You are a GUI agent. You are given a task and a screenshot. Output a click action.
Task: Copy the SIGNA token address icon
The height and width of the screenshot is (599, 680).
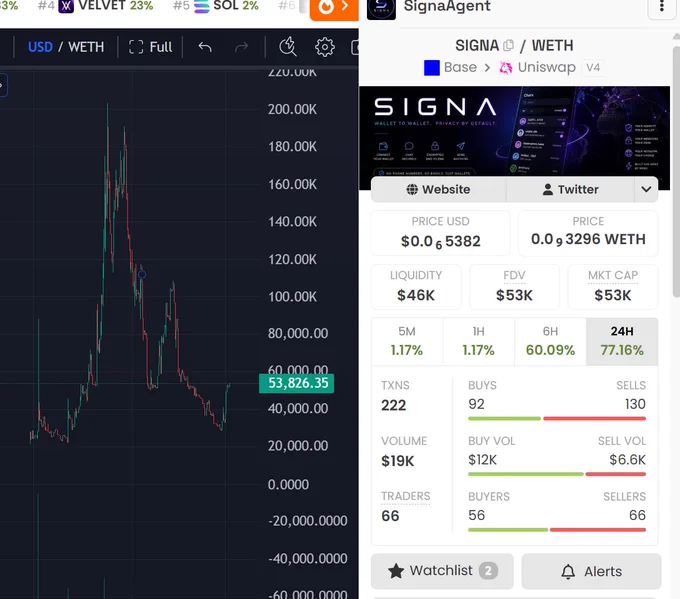click(509, 45)
